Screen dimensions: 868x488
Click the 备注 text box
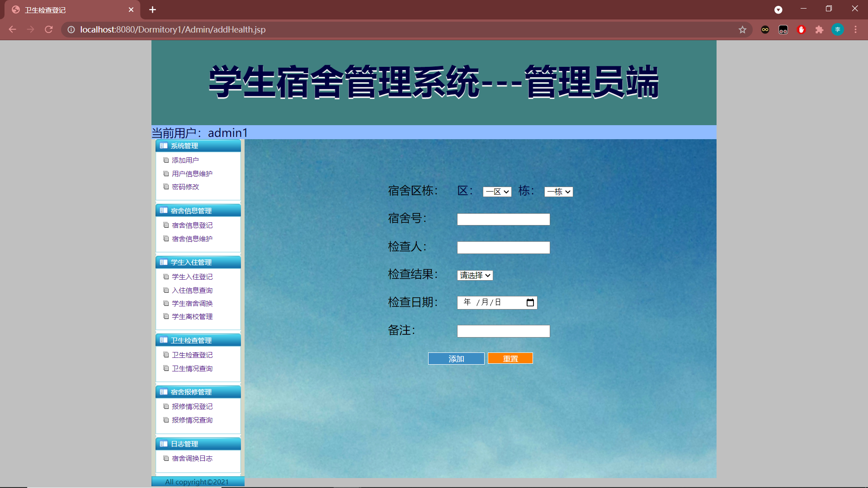pos(503,331)
